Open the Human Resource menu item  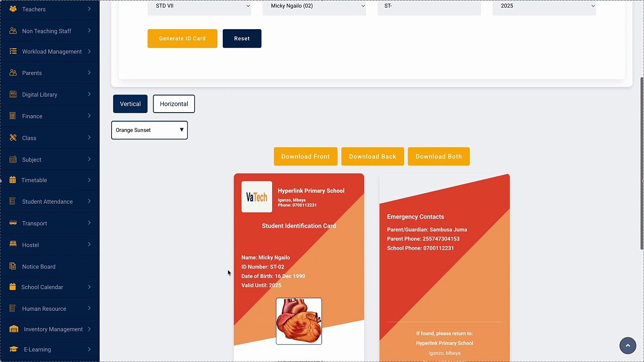[x=50, y=309]
